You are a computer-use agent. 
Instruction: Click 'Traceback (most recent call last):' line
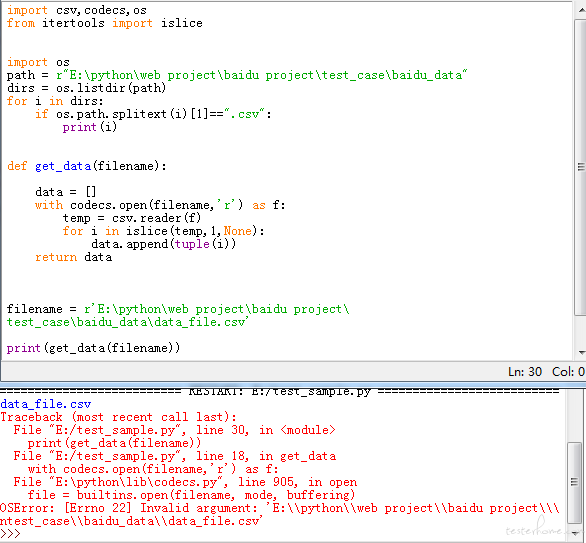point(118,417)
